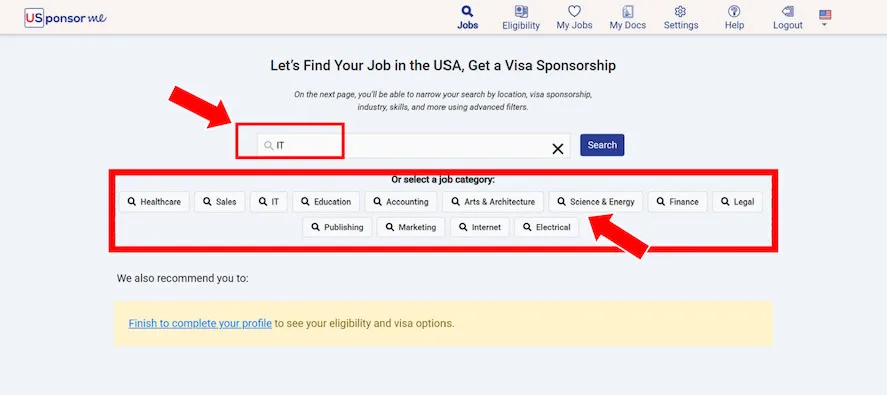Open Settings gear icon
The width and height of the screenshot is (887, 395).
[x=681, y=11]
